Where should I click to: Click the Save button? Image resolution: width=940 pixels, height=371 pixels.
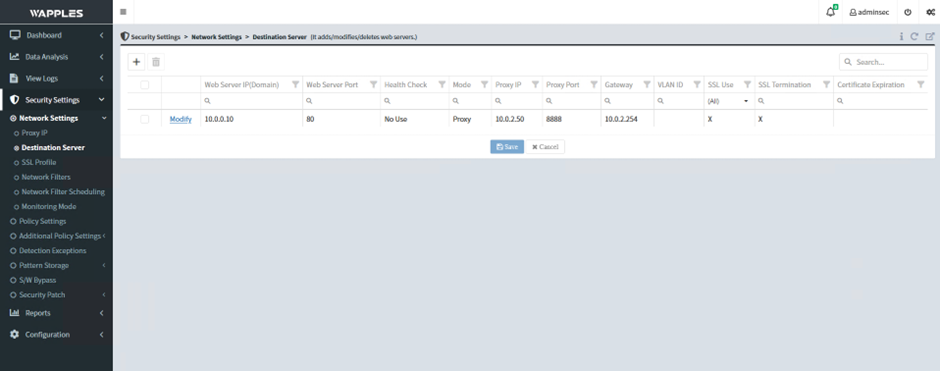(x=507, y=147)
